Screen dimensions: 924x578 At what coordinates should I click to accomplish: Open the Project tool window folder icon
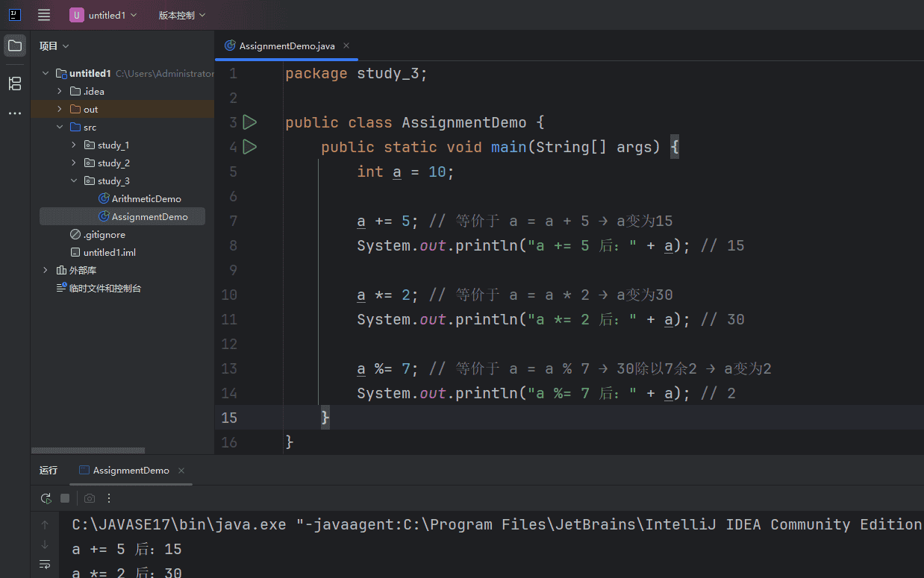pyautogui.click(x=15, y=45)
